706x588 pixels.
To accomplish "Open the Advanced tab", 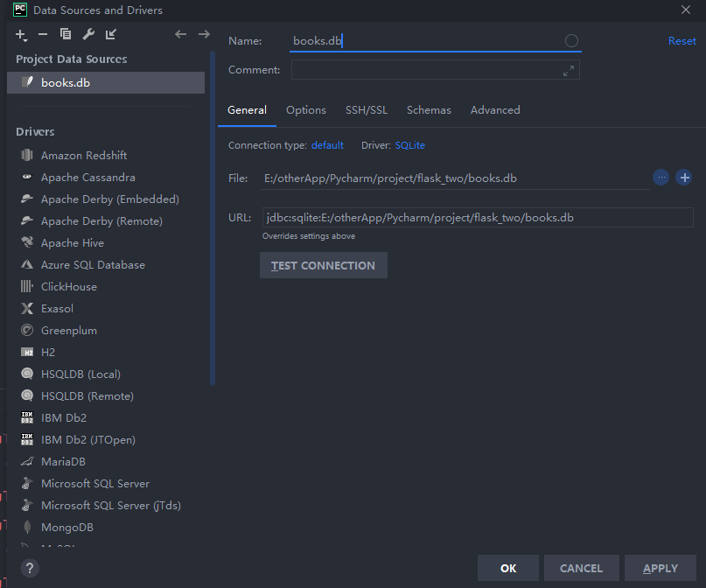I will [495, 110].
